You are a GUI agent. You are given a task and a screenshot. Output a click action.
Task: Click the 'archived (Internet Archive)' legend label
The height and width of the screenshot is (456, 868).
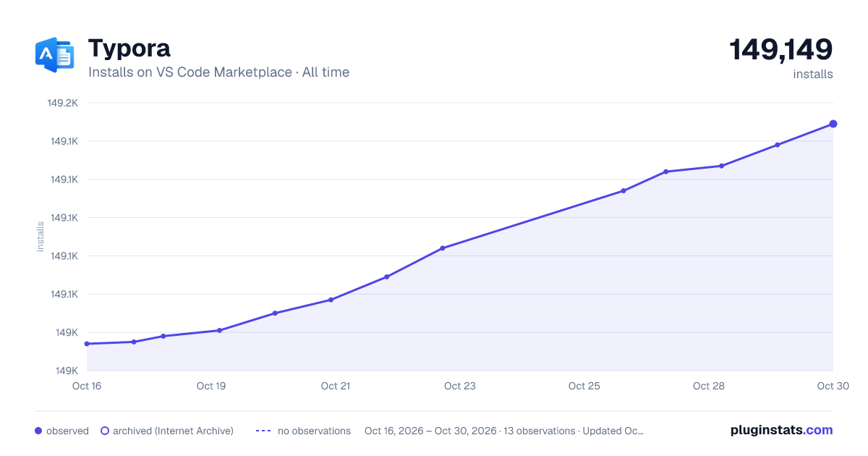(173, 431)
